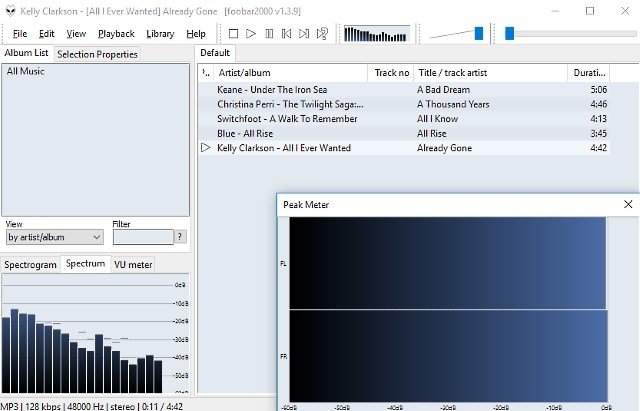Click the FL channel peak meter

(x=448, y=263)
